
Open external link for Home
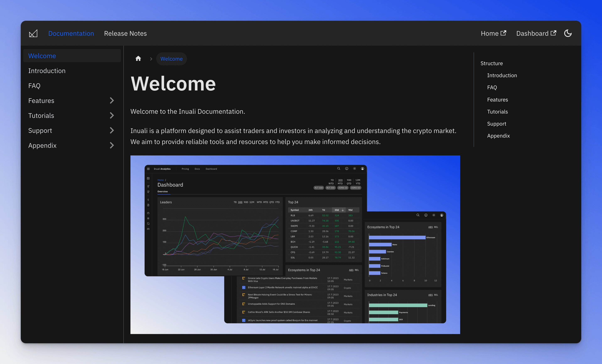tap(494, 33)
